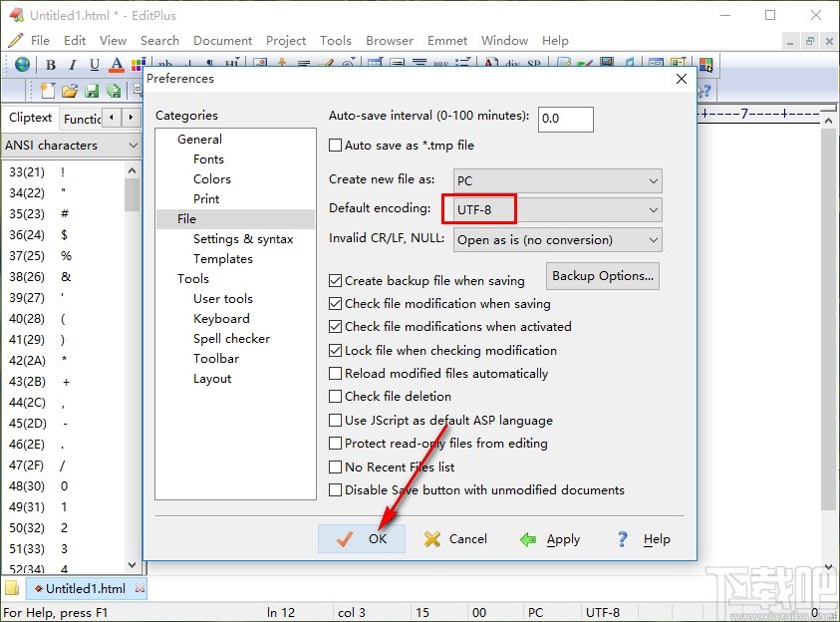The height and width of the screenshot is (622, 840).
Task: Click the EditPlus app icon in title bar
Action: (17, 15)
